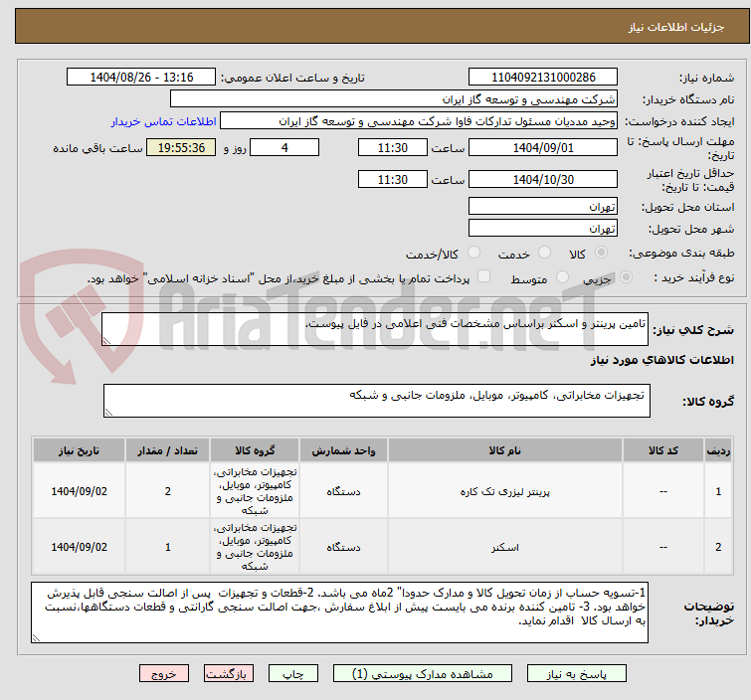Select the جزیی purchase type radio
The height and width of the screenshot is (700, 751).
pyautogui.click(x=626, y=277)
